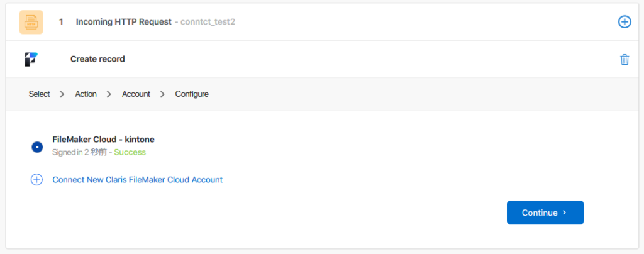This screenshot has height=254, width=644.
Task: Click the chevron after the Action breadcrumb
Action: [x=109, y=94]
